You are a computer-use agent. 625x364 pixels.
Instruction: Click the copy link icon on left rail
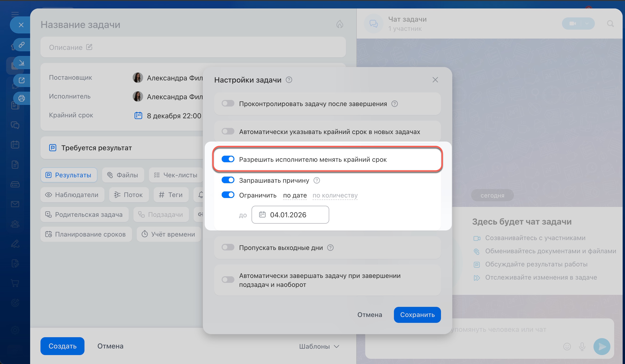click(x=22, y=45)
